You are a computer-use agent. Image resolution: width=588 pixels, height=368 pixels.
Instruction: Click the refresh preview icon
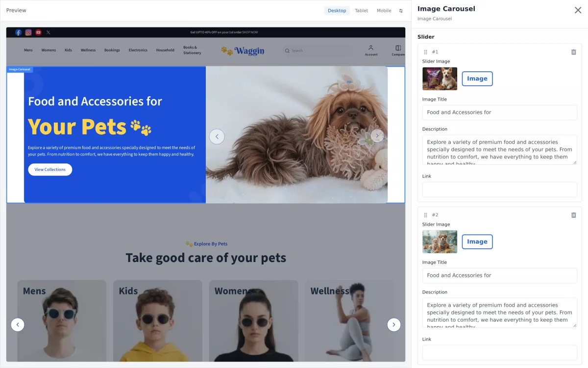coord(401,11)
